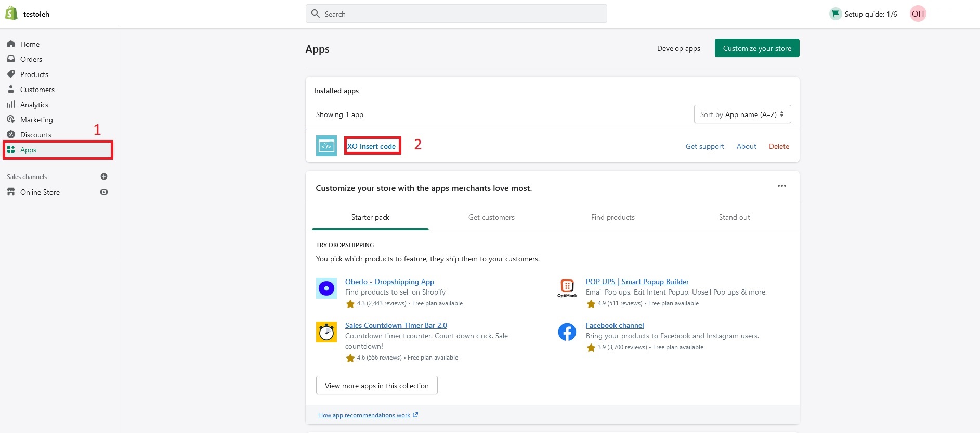Open Discounts from sidebar
The image size is (980, 433).
click(36, 135)
